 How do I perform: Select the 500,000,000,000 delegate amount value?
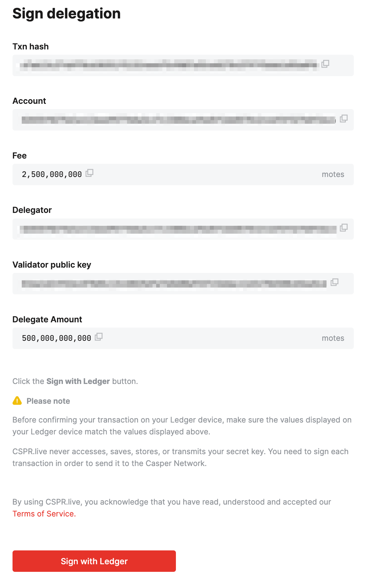point(56,338)
